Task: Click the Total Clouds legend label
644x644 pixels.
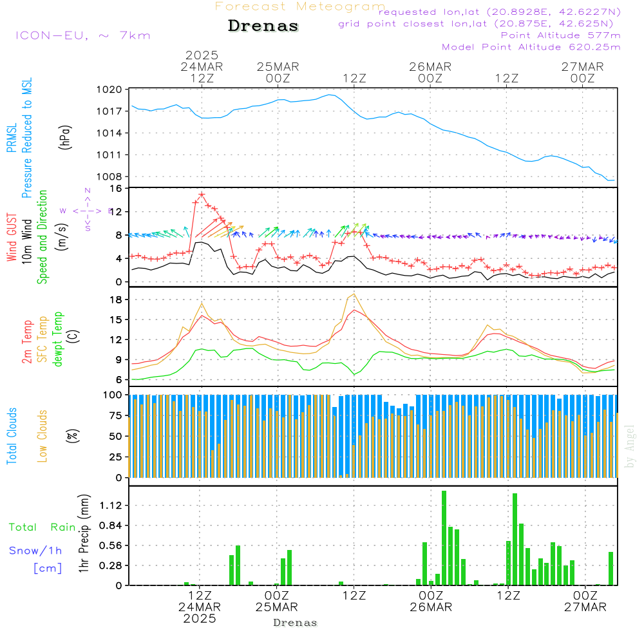Action: pyautogui.click(x=12, y=436)
